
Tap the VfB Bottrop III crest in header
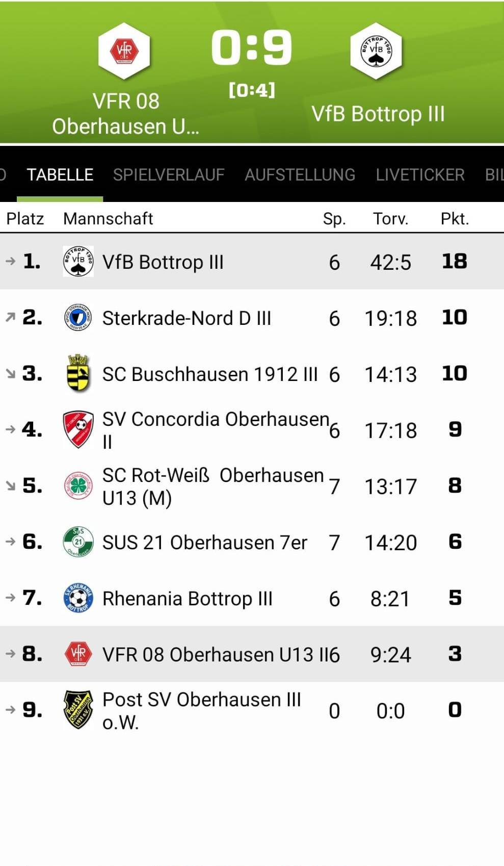pyautogui.click(x=376, y=51)
